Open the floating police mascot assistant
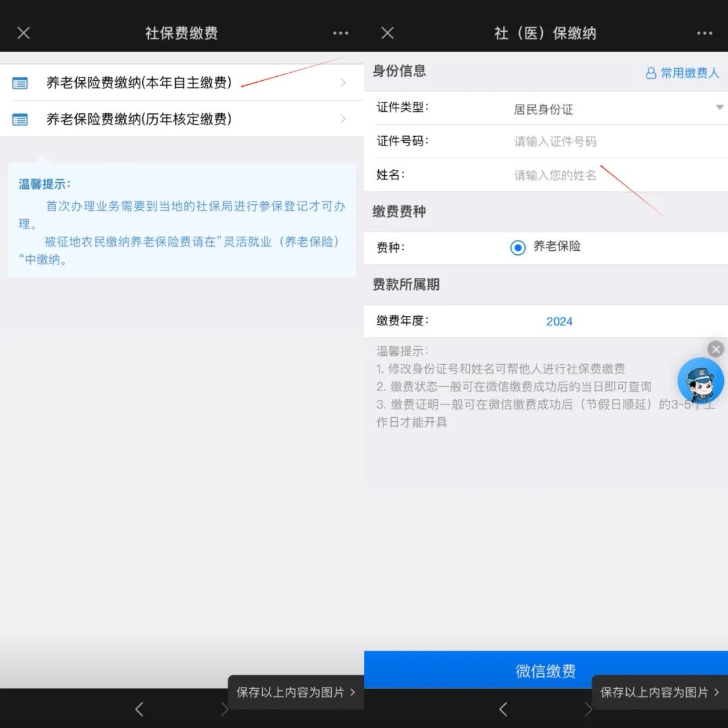 [x=700, y=381]
